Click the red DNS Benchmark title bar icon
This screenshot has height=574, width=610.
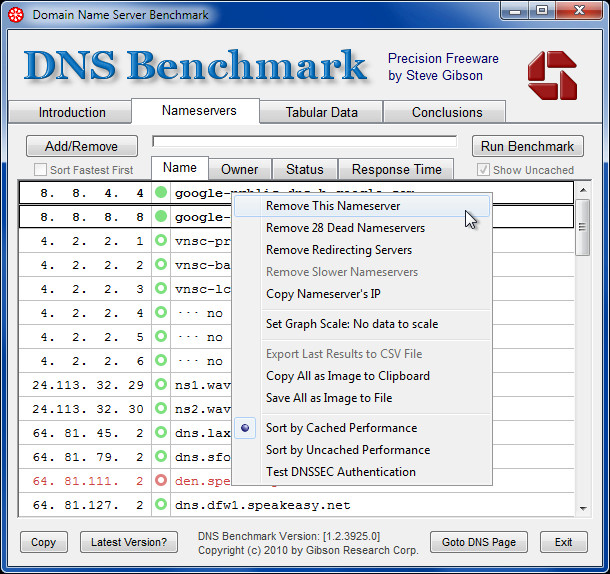point(16,15)
